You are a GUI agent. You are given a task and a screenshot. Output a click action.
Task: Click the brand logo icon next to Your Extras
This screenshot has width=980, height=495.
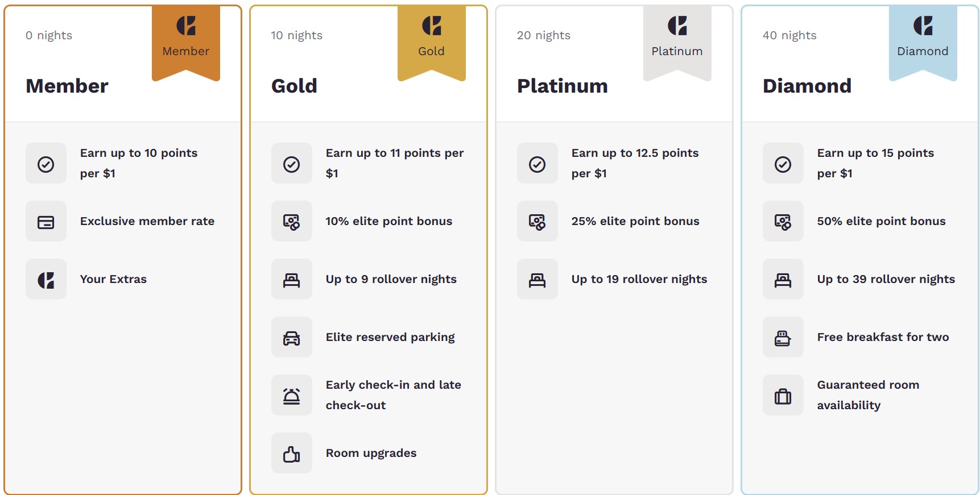tap(46, 279)
